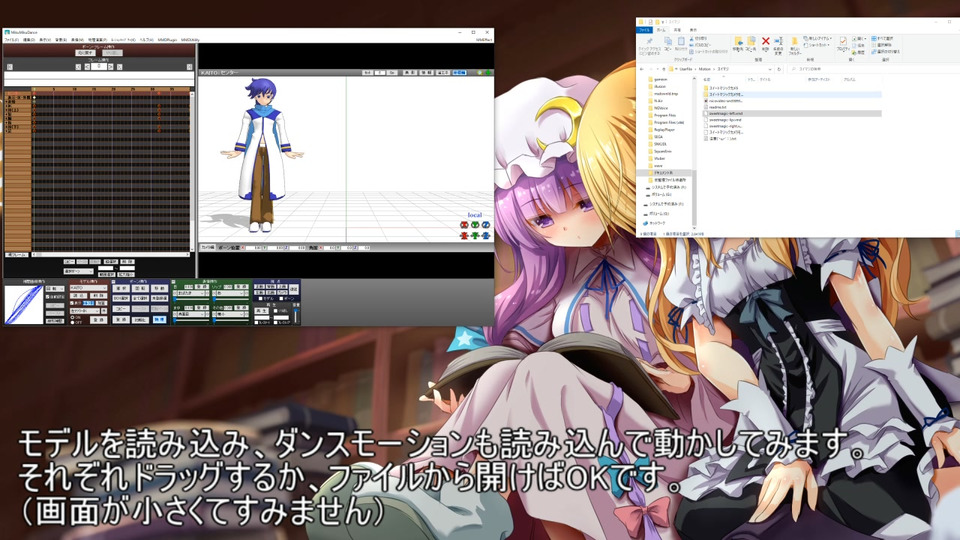Open the 物理演算(P) menu in MikuMikuDance
960x540 pixels.
coord(97,40)
